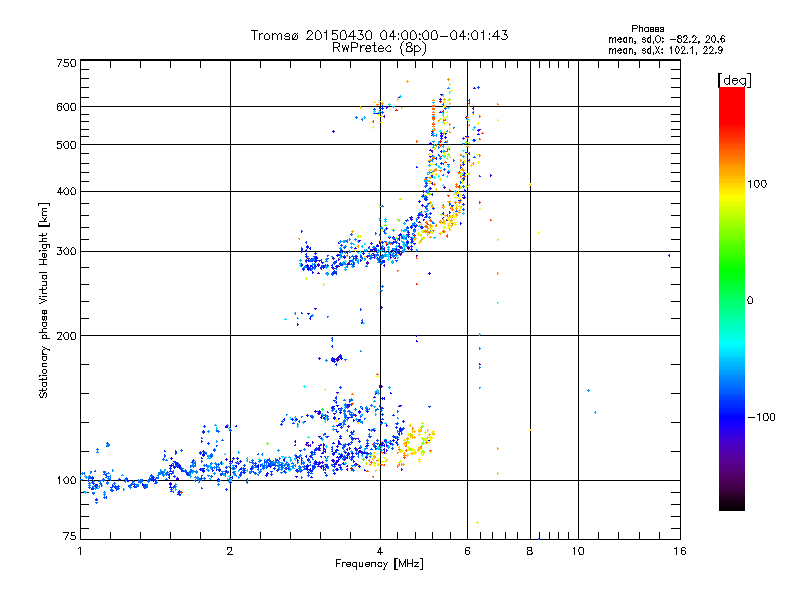The height and width of the screenshot is (600, 800).
Task: Click the colorbar tick label "-100"
Action: (761, 417)
